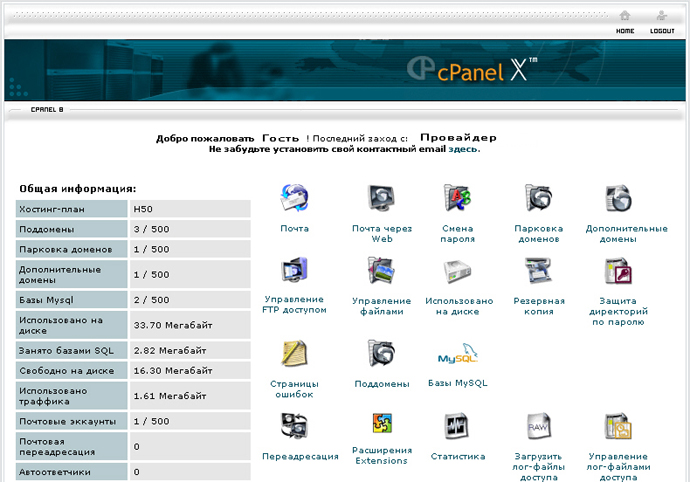Open Использовано на диске icon
Image resolution: width=690 pixels, height=482 pixels.
[x=458, y=271]
